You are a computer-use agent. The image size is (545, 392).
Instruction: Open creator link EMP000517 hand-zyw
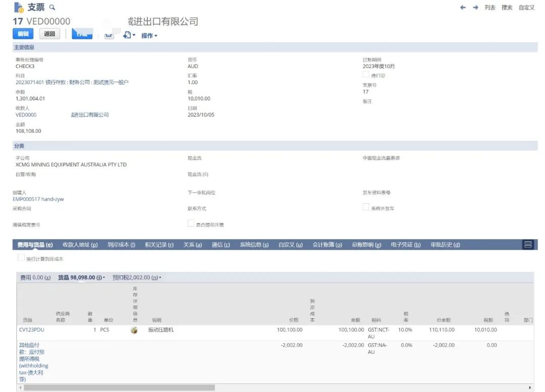click(x=38, y=199)
